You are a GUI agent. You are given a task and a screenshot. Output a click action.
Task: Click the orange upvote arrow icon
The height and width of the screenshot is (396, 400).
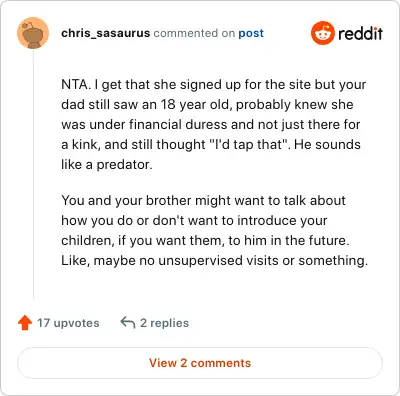tap(25, 323)
